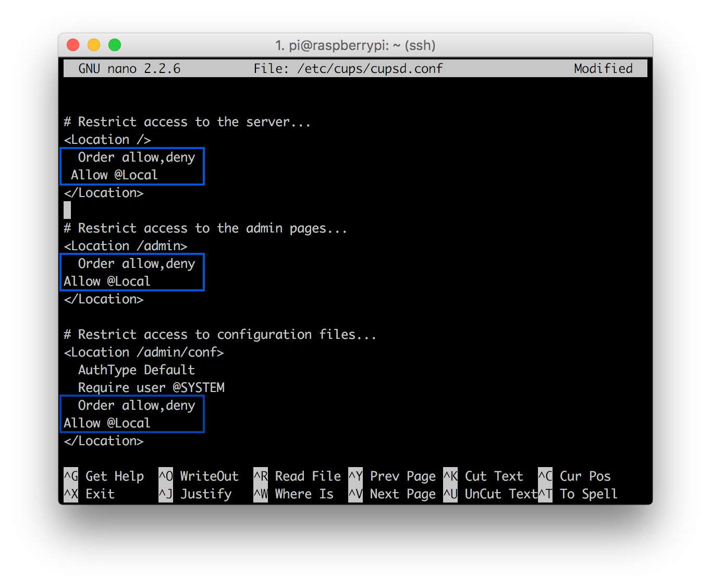
Task: Click the yellow minimize window button
Action: tap(93, 45)
